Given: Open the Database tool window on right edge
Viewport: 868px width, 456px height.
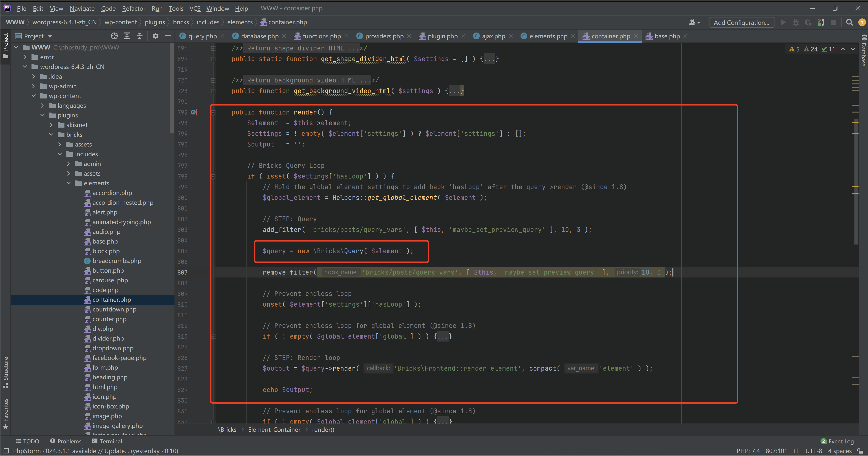Looking at the screenshot, I should (x=864, y=51).
